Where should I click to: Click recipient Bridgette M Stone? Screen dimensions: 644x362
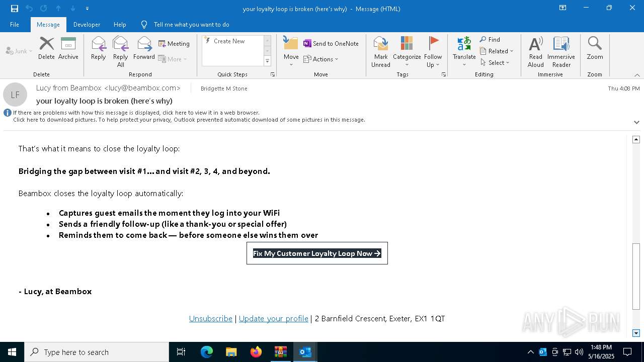coord(224,88)
